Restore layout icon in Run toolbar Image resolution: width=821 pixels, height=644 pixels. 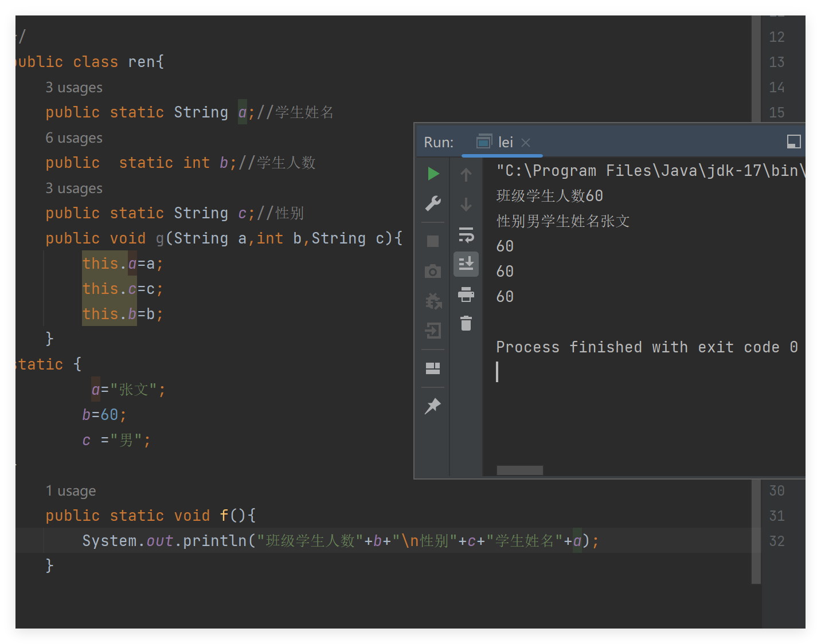point(433,368)
